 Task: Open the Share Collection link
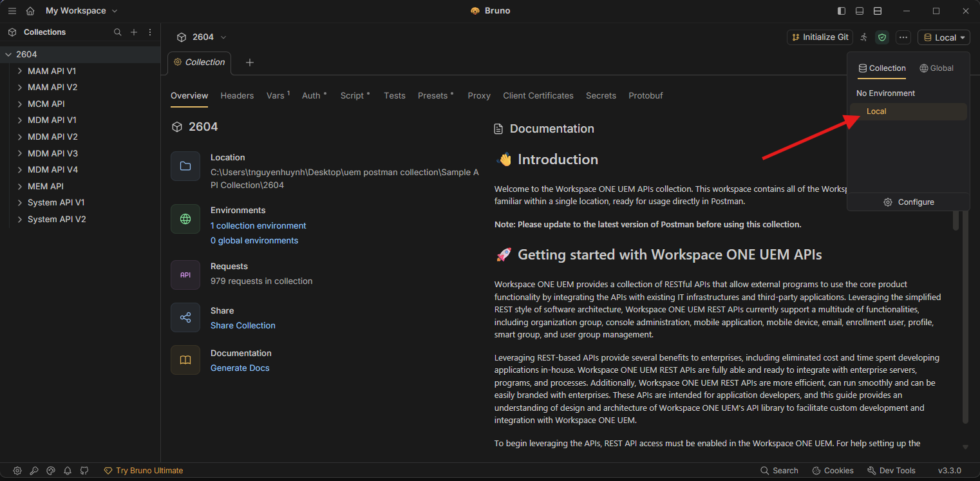click(243, 325)
